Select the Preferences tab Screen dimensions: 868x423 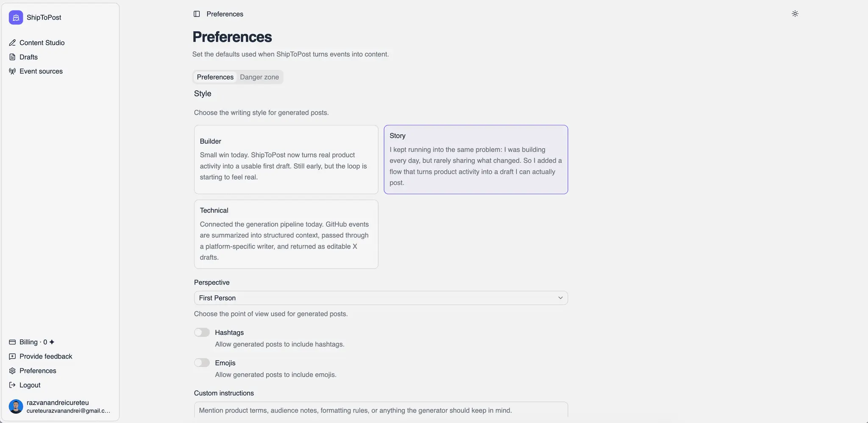(x=215, y=77)
